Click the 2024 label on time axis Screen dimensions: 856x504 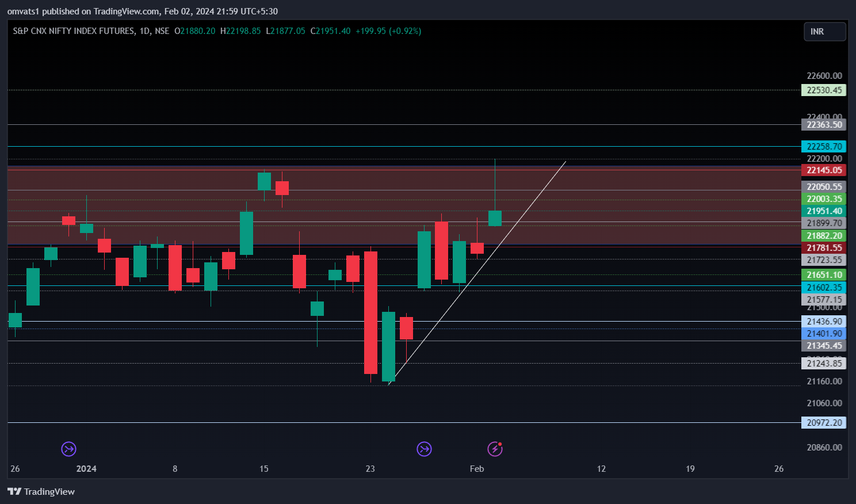point(86,468)
